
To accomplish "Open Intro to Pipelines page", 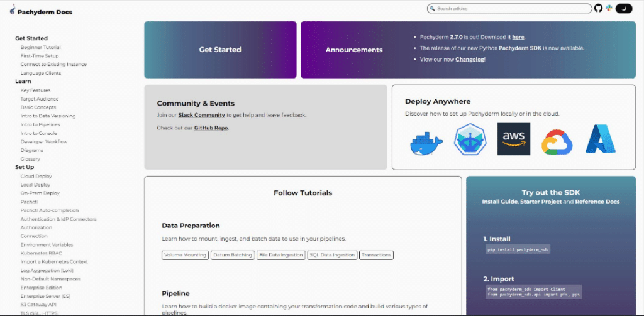I will pyautogui.click(x=40, y=124).
